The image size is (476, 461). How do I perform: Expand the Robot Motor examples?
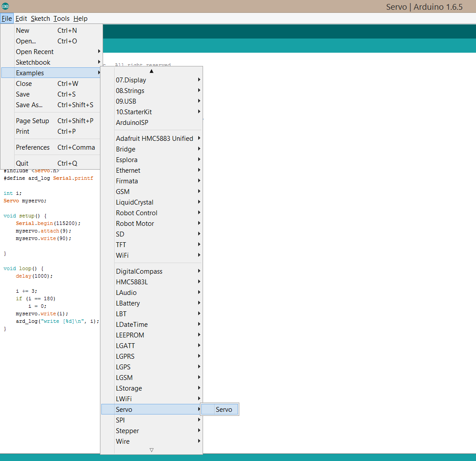[x=151, y=224]
